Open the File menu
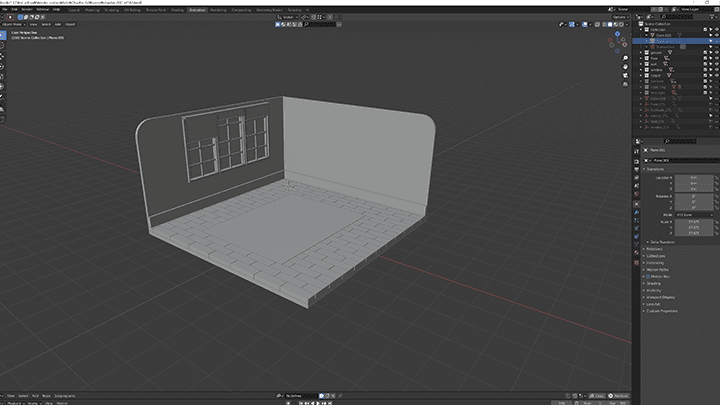 pos(5,10)
